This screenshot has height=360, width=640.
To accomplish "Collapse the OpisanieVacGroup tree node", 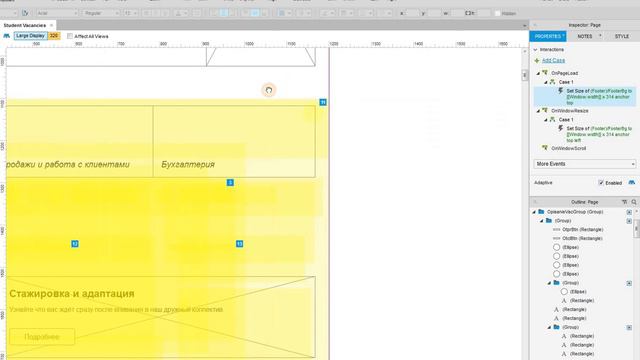I will (534, 212).
